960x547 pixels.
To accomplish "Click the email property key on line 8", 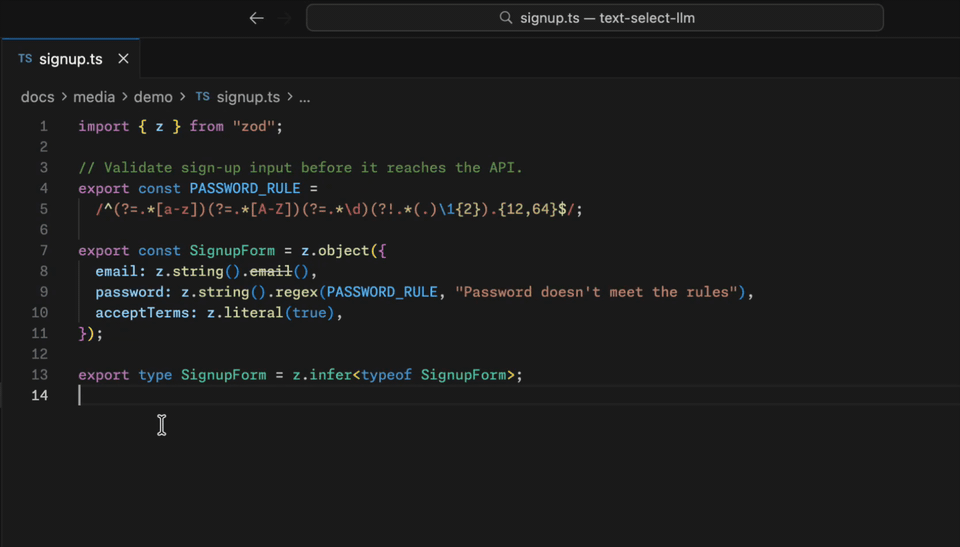I will click(x=116, y=271).
